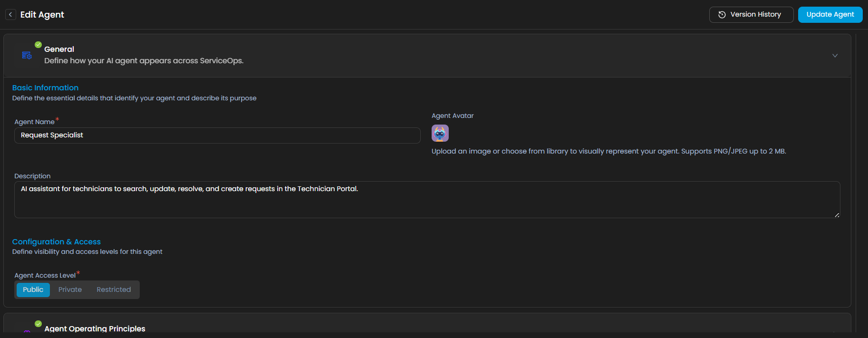This screenshot has height=338, width=868.
Task: Click the General section settings icon
Action: coord(27,56)
